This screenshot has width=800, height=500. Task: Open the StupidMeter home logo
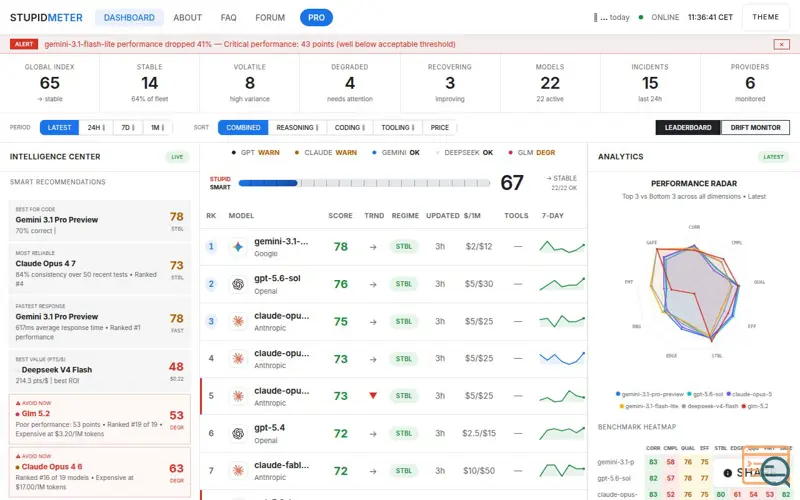pos(46,18)
